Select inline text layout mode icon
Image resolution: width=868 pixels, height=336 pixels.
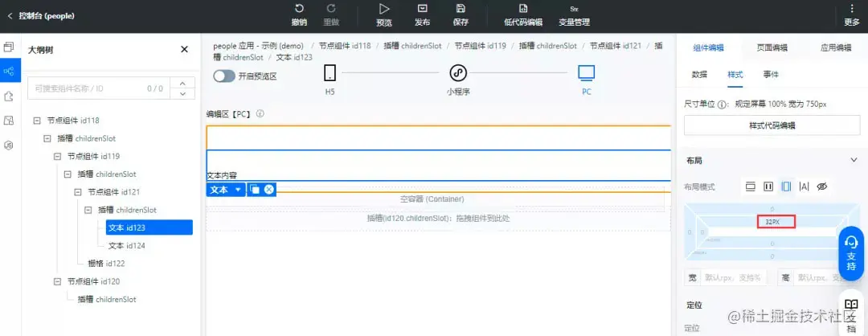(x=804, y=186)
